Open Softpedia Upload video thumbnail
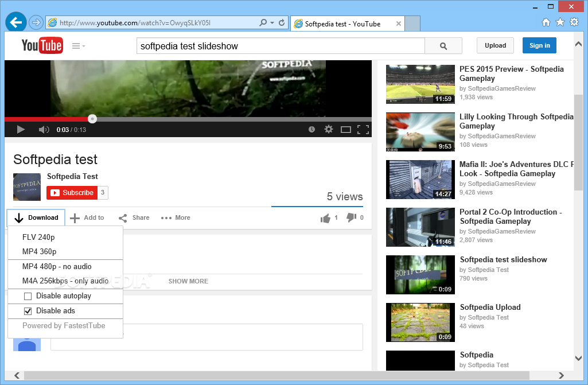The image size is (588, 385). [420, 322]
